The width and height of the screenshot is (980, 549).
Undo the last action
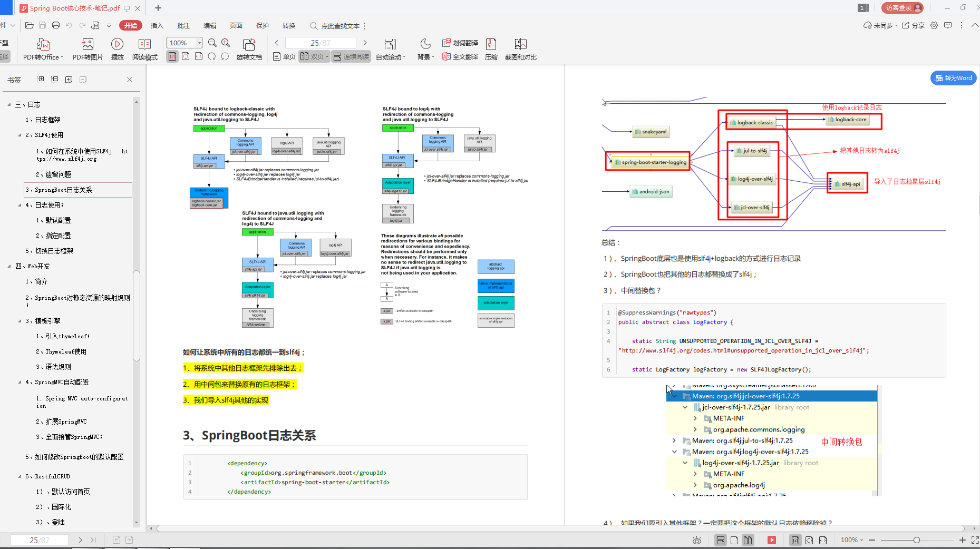pyautogui.click(x=69, y=25)
